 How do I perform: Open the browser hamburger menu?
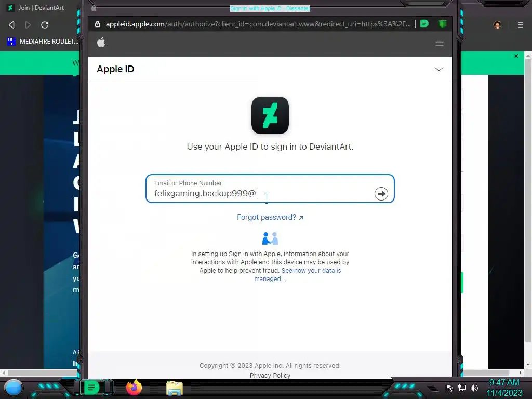(x=521, y=25)
